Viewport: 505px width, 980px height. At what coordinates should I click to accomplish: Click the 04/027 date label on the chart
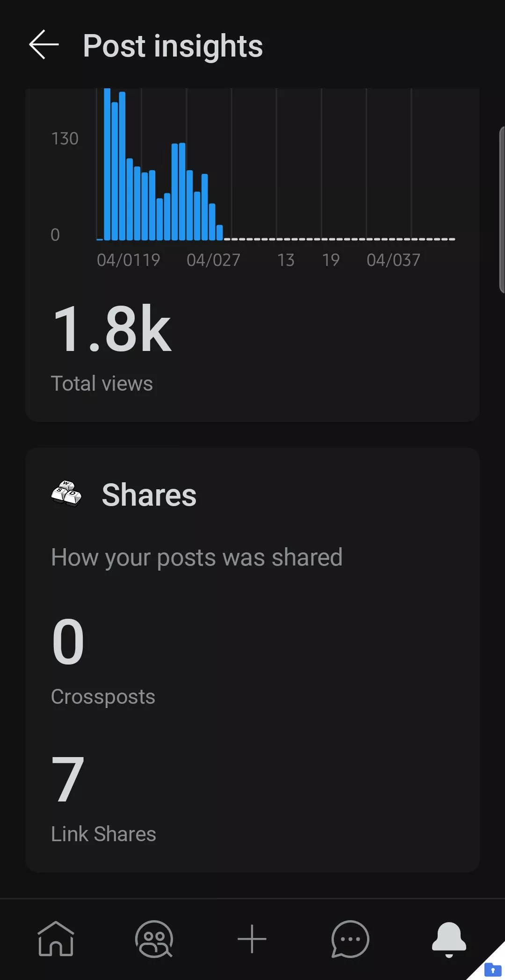(213, 260)
